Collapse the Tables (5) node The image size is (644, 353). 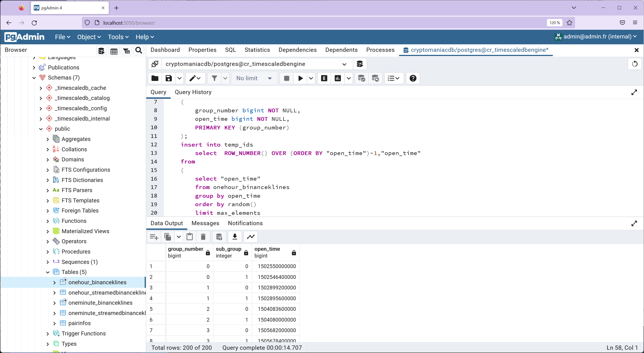[x=48, y=272]
